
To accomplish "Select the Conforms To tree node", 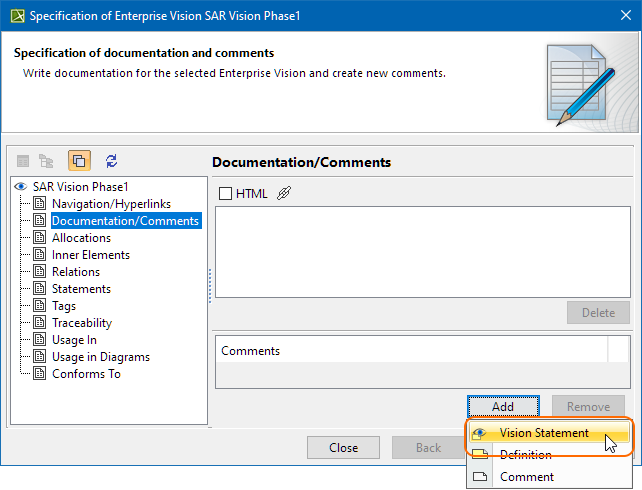I will [86, 374].
